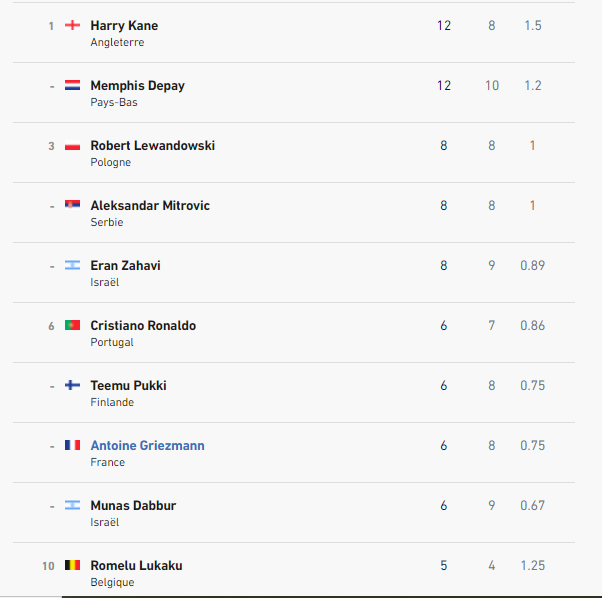The height and width of the screenshot is (598, 602).
Task: Select Romelu Lukaku player name
Action: 136,565
